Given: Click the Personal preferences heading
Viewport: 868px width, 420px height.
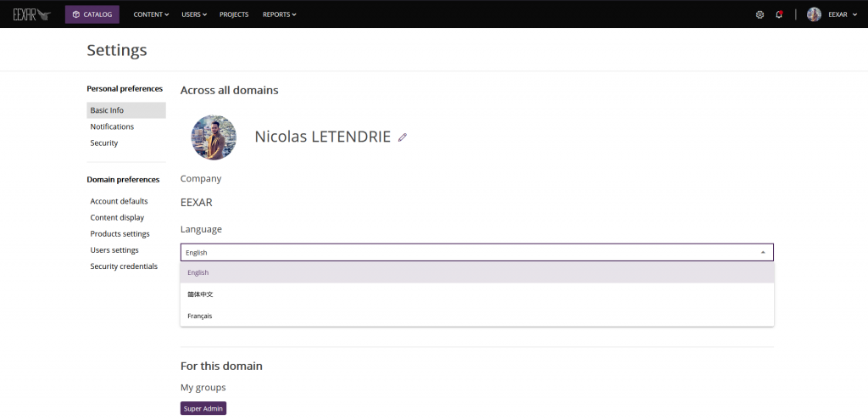Looking at the screenshot, I should point(125,88).
